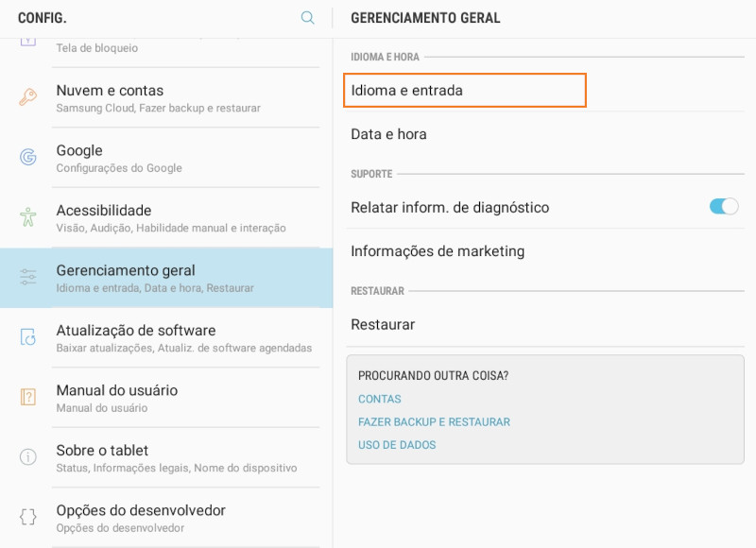This screenshot has height=548, width=756.
Task: Click the Atualização de software refresh icon
Action: (28, 337)
